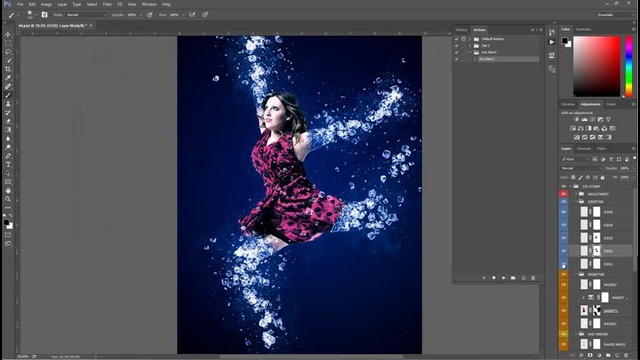Select the Crop tool
Image resolution: width=640 pixels, height=360 pixels.
(8, 69)
